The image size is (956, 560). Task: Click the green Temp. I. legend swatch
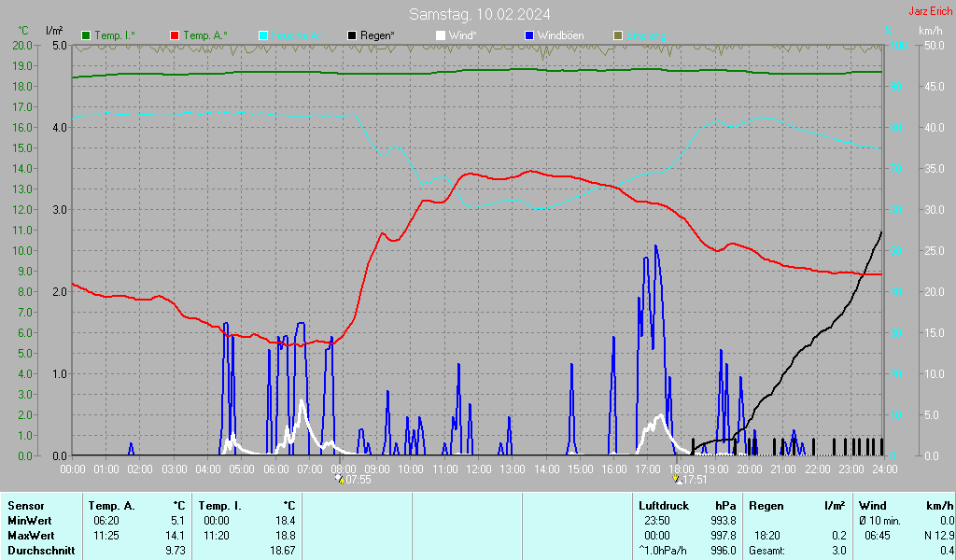pyautogui.click(x=86, y=35)
